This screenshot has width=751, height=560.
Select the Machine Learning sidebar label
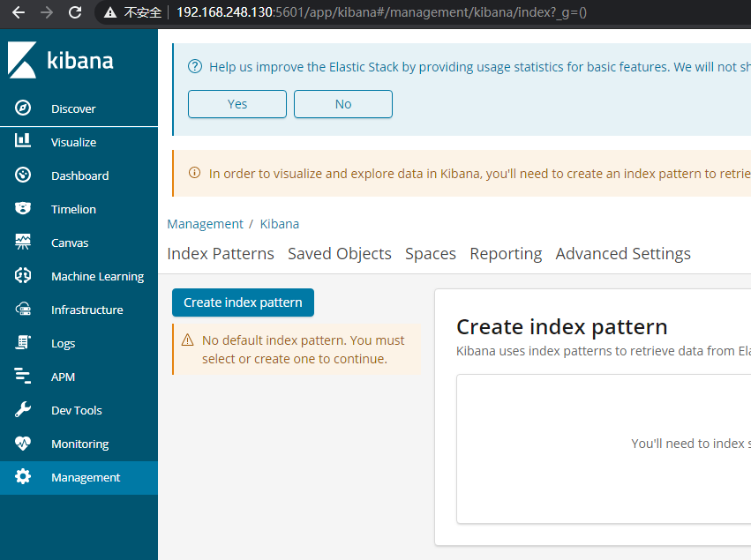pos(98,276)
